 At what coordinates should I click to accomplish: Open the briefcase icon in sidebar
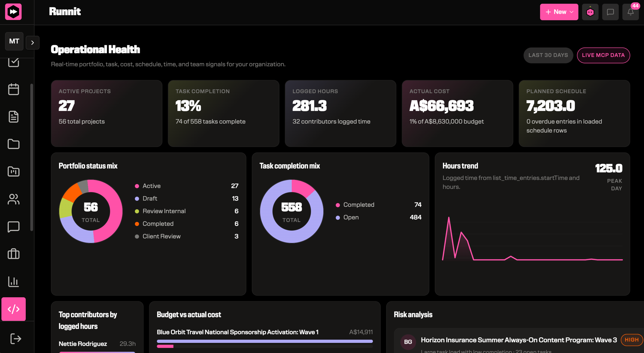(14, 254)
